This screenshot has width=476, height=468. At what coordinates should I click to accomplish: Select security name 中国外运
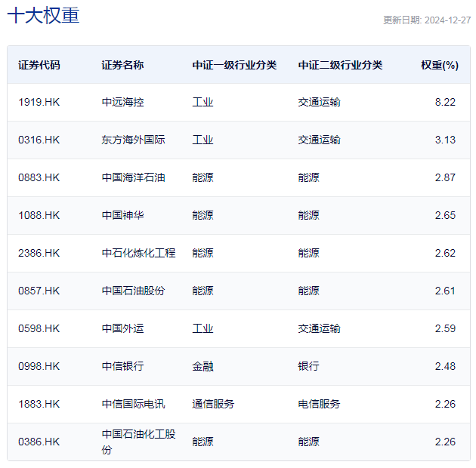122,328
